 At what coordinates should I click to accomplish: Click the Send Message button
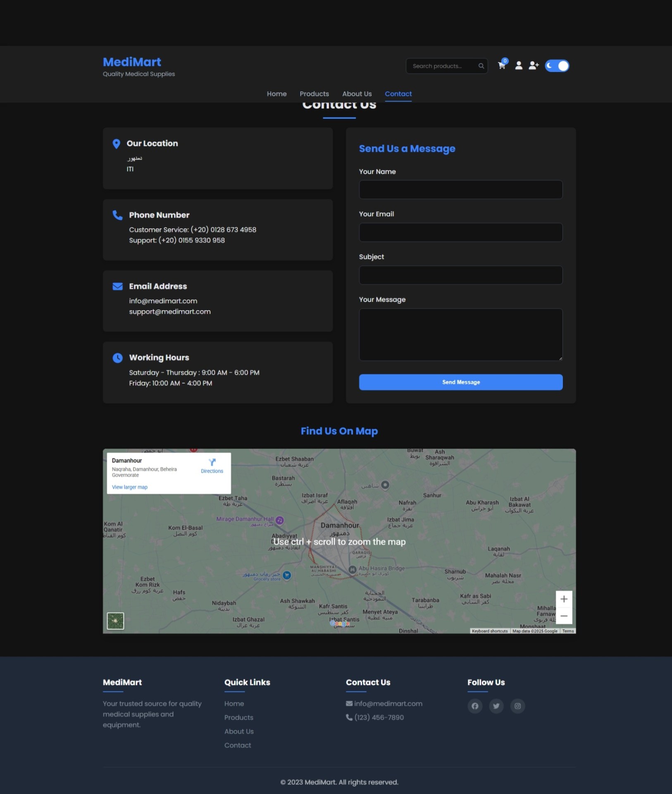click(460, 382)
